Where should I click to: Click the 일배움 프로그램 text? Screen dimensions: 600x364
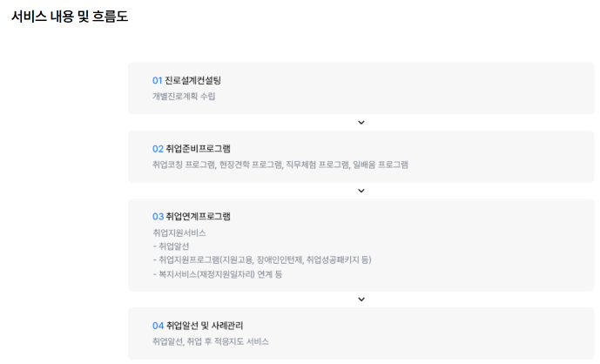[x=381, y=165]
